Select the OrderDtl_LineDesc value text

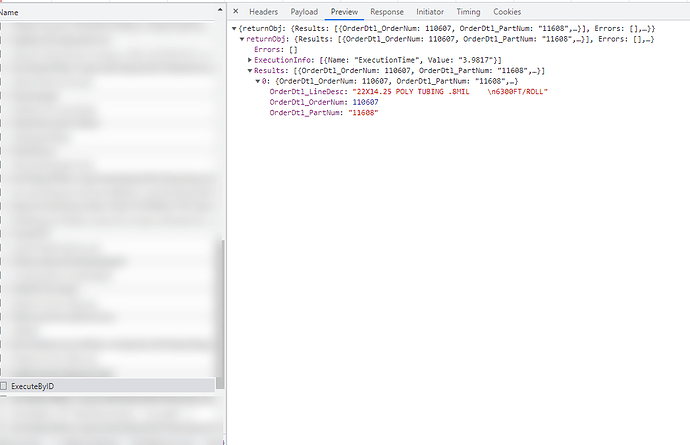(x=450, y=92)
